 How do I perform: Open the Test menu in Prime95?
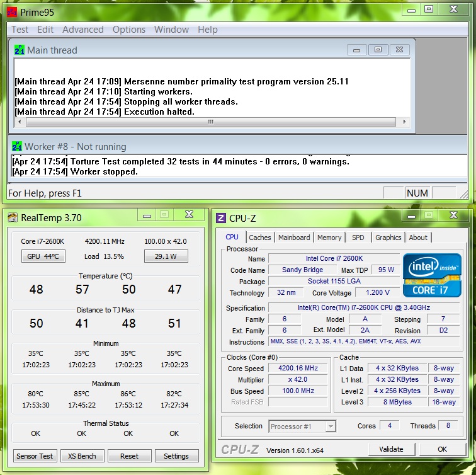[20, 30]
